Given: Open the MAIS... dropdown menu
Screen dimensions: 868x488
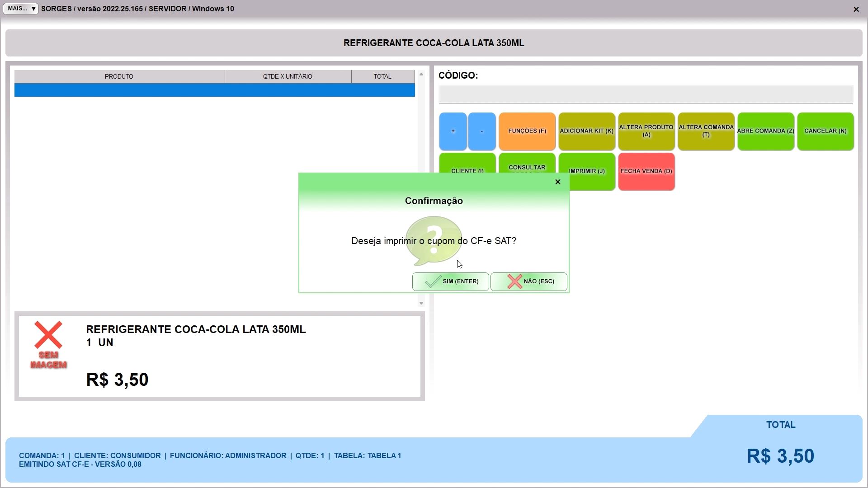Looking at the screenshot, I should 21,9.
